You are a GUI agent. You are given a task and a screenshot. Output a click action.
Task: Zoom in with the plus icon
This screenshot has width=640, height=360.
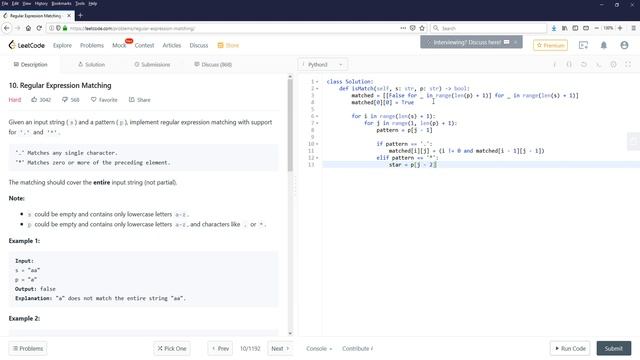coord(620,28)
